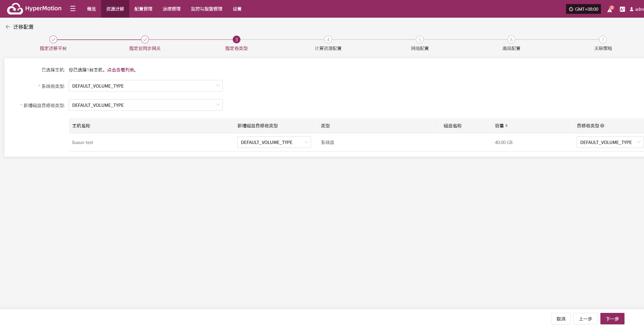644x328 pixels.
Task: Click the 取消 button
Action: point(561,319)
